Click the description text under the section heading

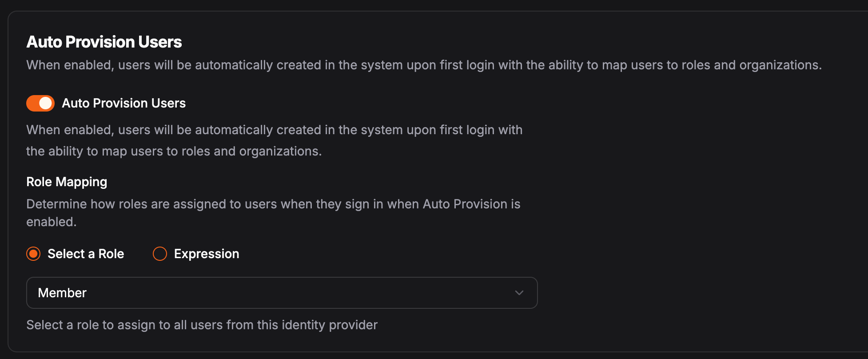424,65
